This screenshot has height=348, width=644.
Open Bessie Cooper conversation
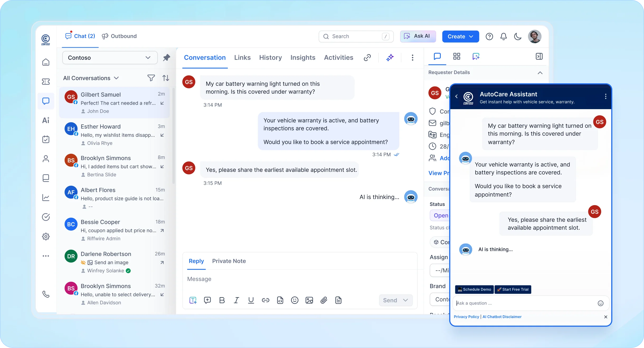(115, 230)
